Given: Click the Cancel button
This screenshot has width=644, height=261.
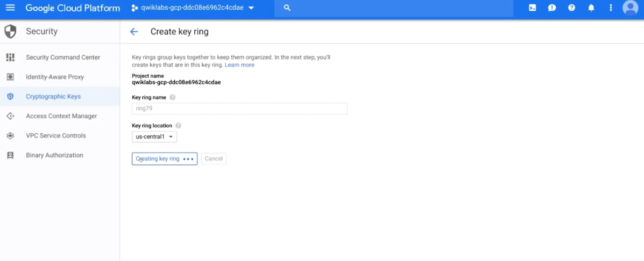Looking at the screenshot, I should 214,159.
